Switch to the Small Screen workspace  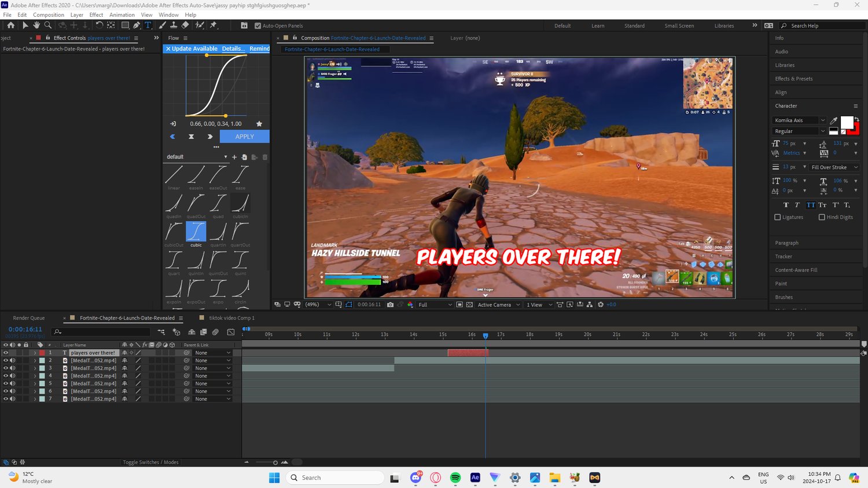(x=679, y=25)
